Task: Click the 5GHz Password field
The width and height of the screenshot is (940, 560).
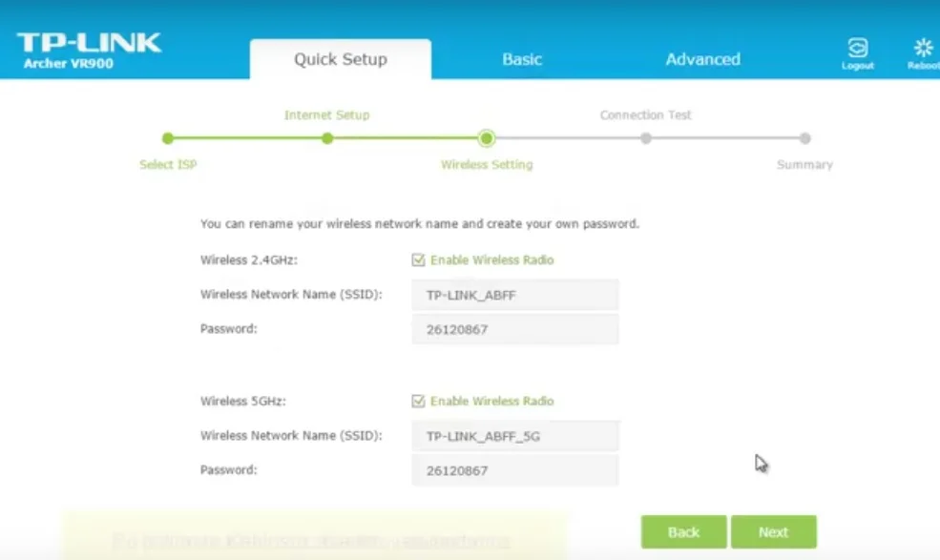Action: coord(515,470)
